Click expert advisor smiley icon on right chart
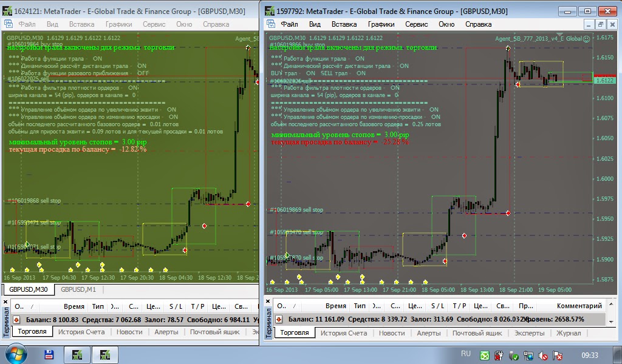The height and width of the screenshot is (364, 622). (x=586, y=38)
